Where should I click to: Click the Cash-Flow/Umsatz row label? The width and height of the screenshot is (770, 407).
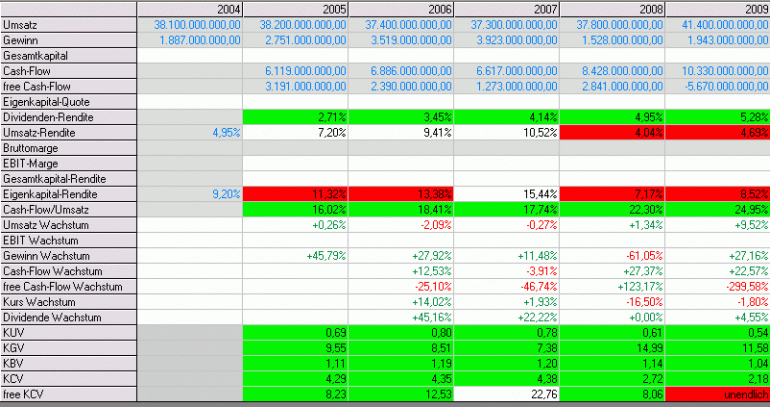68,210
